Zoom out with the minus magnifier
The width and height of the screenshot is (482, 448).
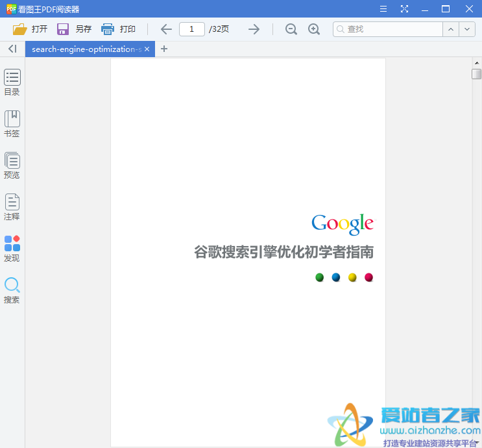(291, 29)
